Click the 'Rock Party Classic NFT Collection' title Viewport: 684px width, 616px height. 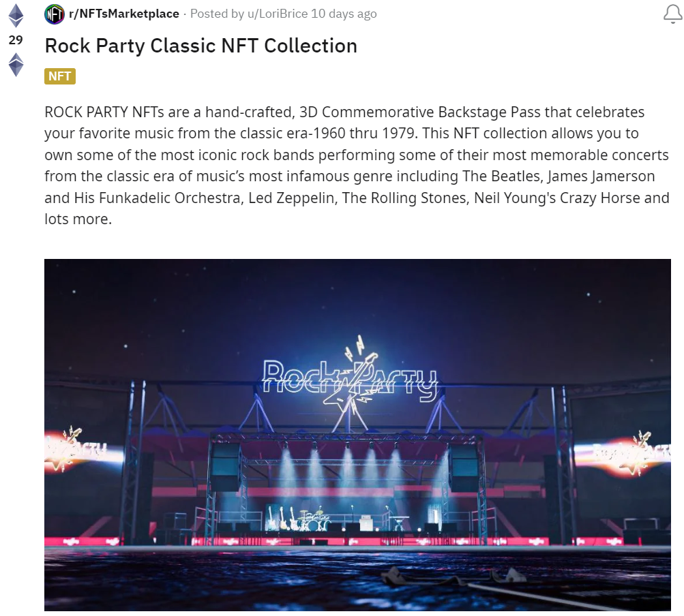pos(200,46)
